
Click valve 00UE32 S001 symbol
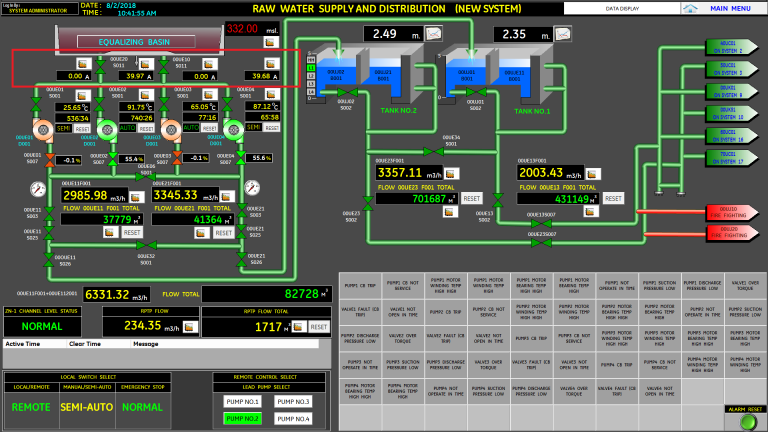point(145,244)
